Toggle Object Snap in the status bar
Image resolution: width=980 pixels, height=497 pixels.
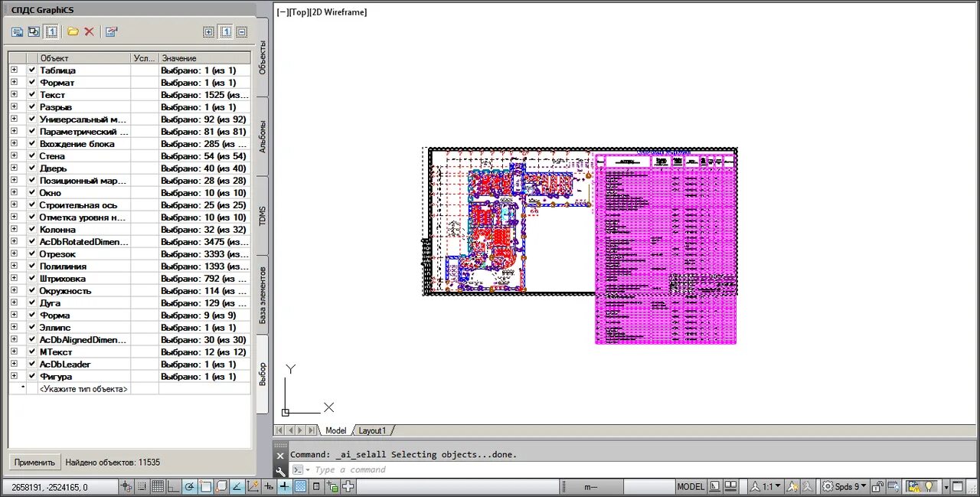(x=205, y=486)
